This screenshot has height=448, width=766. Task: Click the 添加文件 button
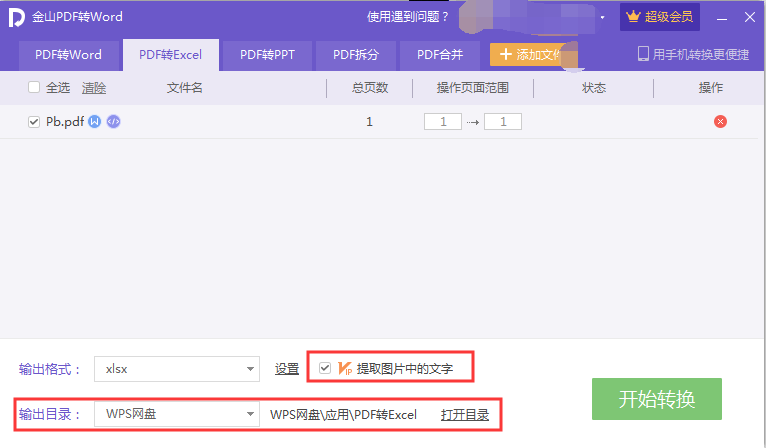(533, 54)
